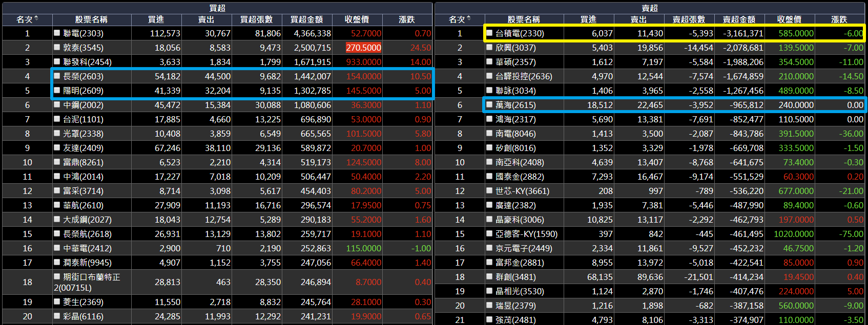The height and width of the screenshot is (325, 868).
Task: Tick the checkbox for 敦泰(3545)
Action: pyautogui.click(x=57, y=47)
